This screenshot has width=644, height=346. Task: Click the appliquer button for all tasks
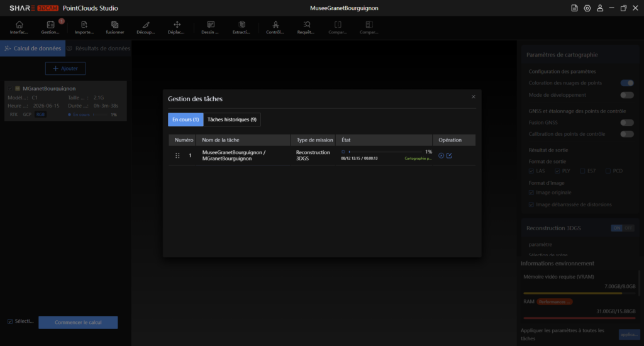pos(629,335)
